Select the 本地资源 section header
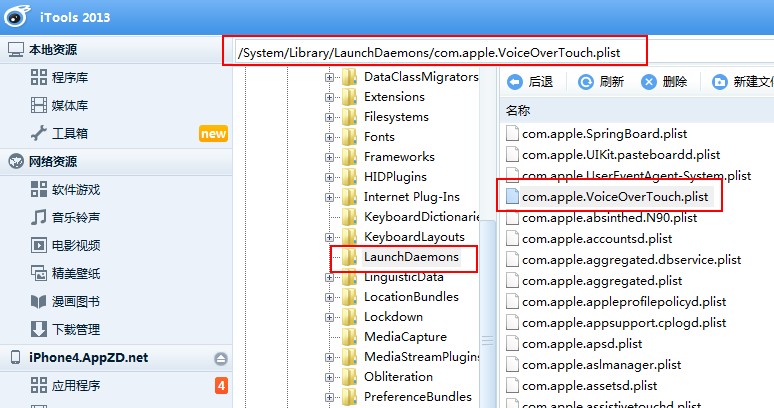The width and height of the screenshot is (774, 408). coord(116,49)
